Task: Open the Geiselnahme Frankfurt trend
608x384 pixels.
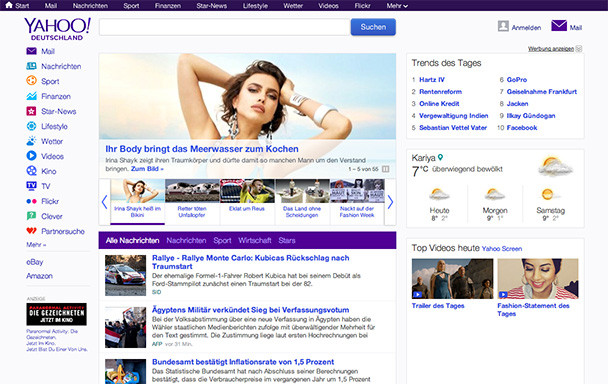Action: pyautogui.click(x=542, y=92)
